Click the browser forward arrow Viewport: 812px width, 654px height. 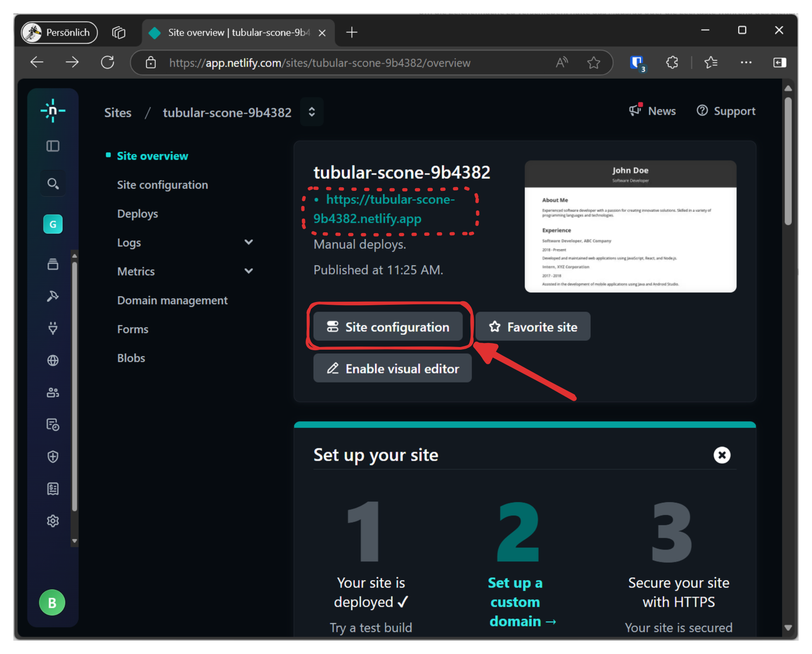[x=72, y=62]
